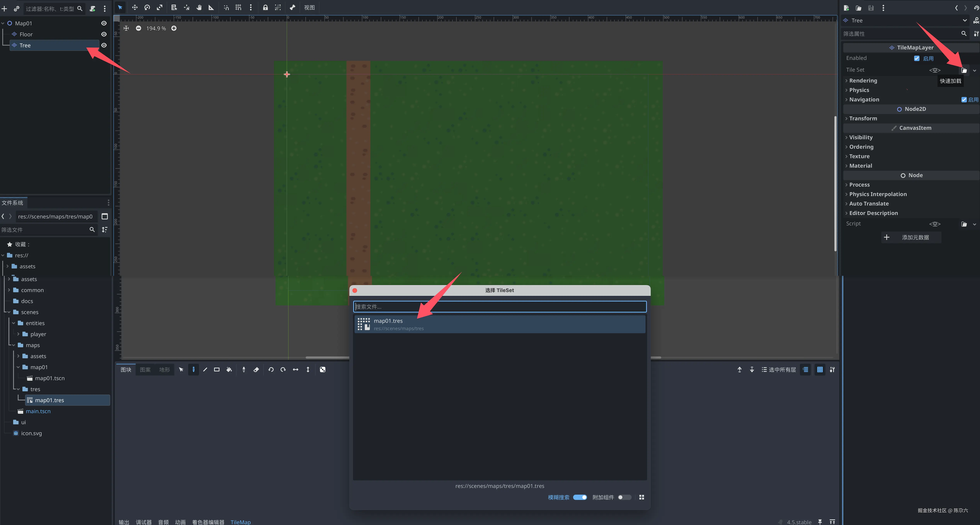
Task: Toggle visibility of the Floor layer
Action: pos(104,34)
